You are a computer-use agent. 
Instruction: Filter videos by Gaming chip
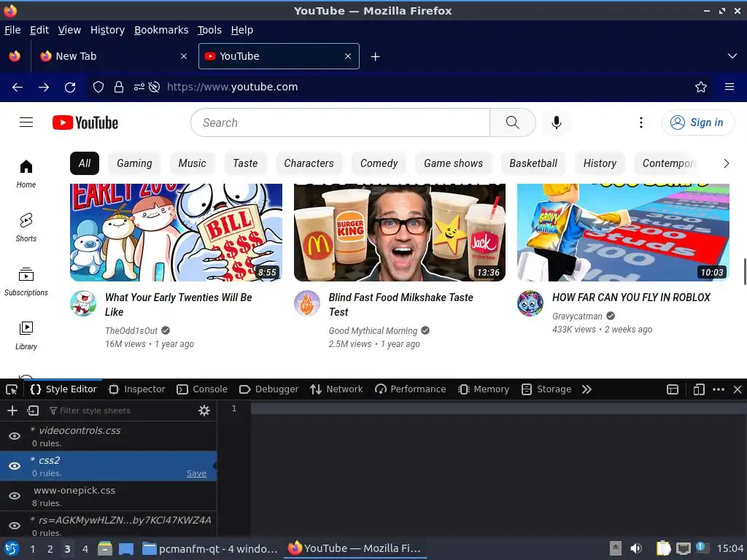pos(134,163)
